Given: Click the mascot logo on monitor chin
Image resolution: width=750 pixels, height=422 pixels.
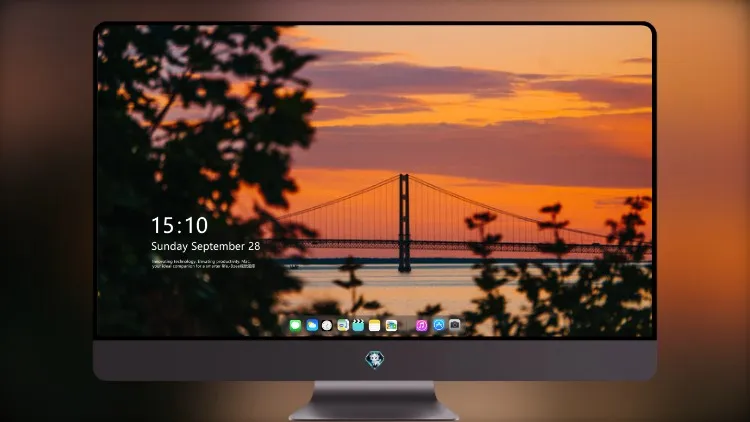Looking at the screenshot, I should 375,360.
